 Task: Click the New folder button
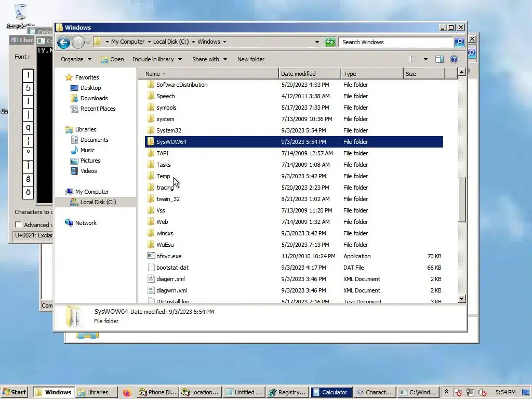pyautogui.click(x=251, y=59)
